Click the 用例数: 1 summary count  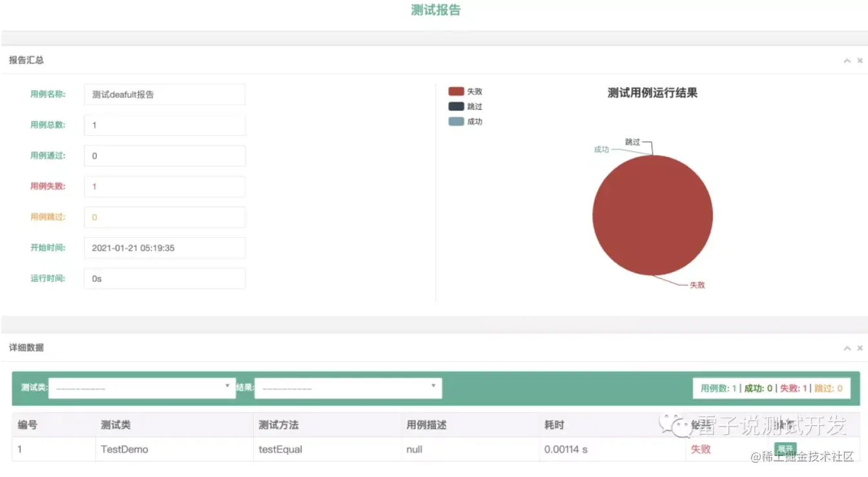[x=719, y=388]
